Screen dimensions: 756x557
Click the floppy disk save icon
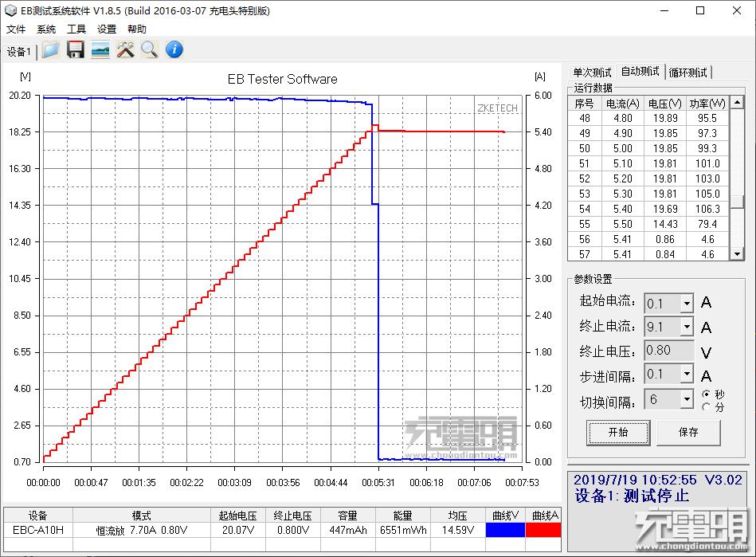coord(75,50)
